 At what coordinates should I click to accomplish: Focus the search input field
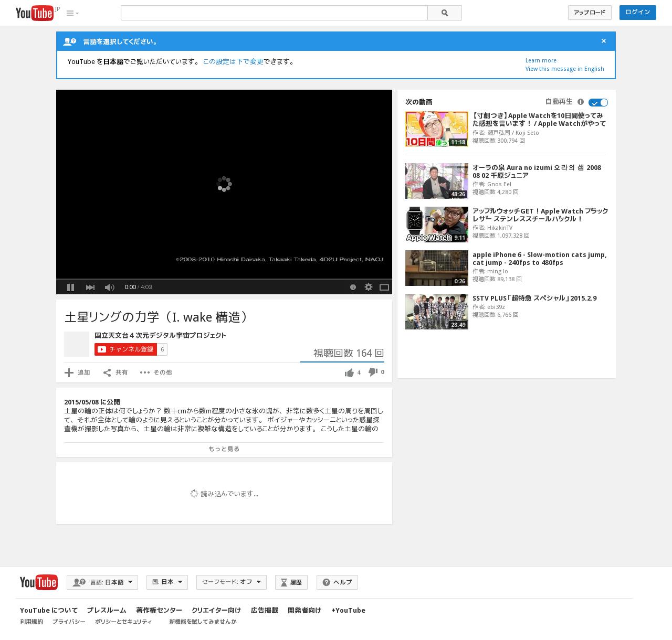click(x=274, y=13)
